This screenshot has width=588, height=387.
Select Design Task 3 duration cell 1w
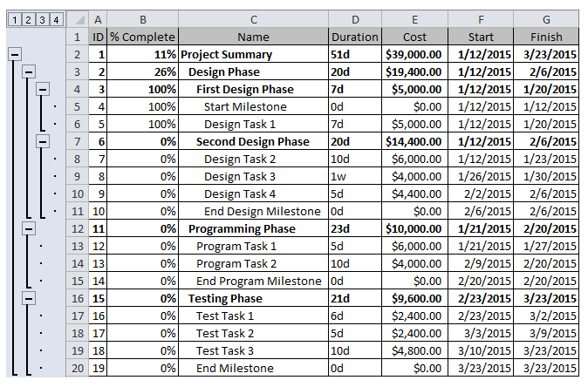pos(355,176)
